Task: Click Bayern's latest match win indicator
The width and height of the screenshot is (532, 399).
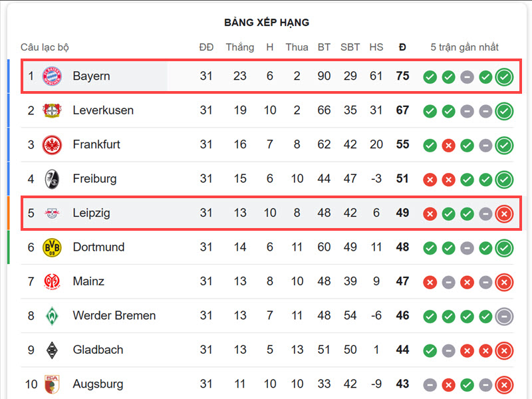Action: coord(504,77)
